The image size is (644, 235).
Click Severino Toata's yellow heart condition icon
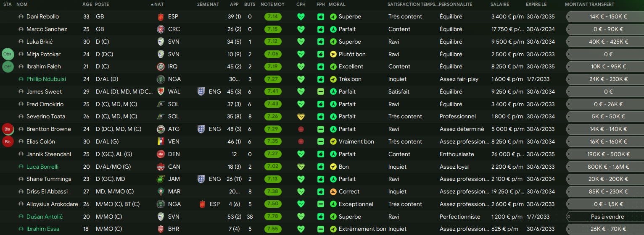(x=301, y=117)
